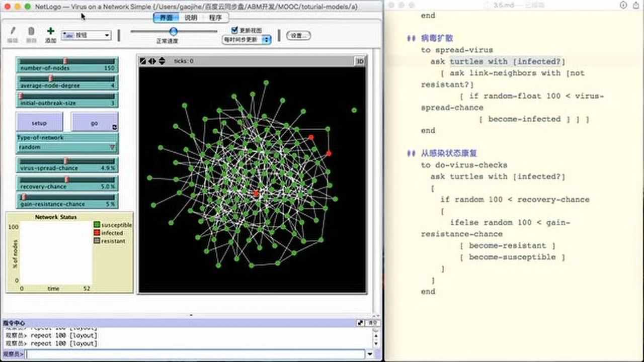
Task: Open the view update mode dropdown
Action: tap(247, 39)
